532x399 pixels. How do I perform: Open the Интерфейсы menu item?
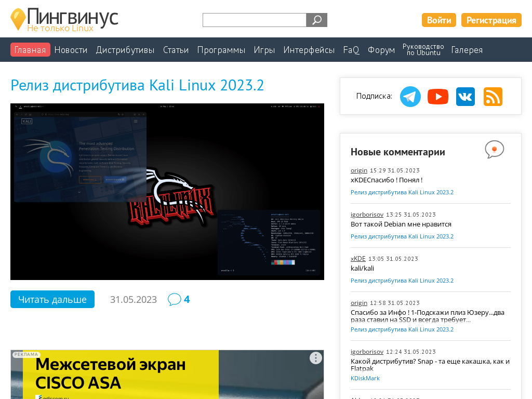[309, 50]
